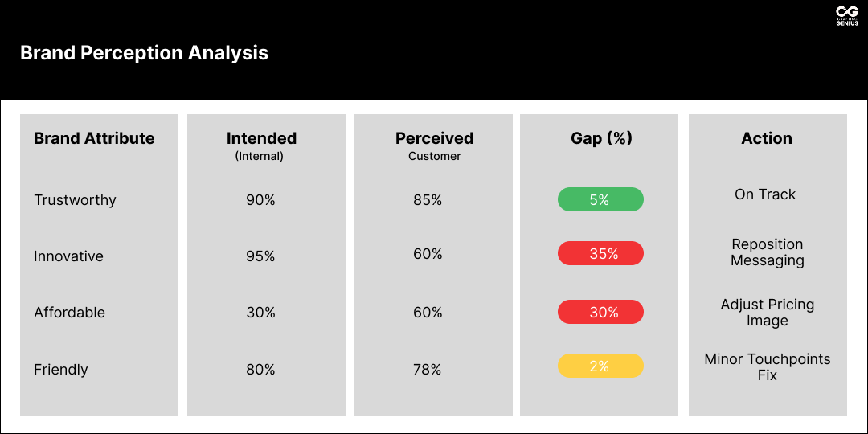This screenshot has width=868, height=434.
Task: Click the Innovative attribute label
Action: pyautogui.click(x=68, y=256)
